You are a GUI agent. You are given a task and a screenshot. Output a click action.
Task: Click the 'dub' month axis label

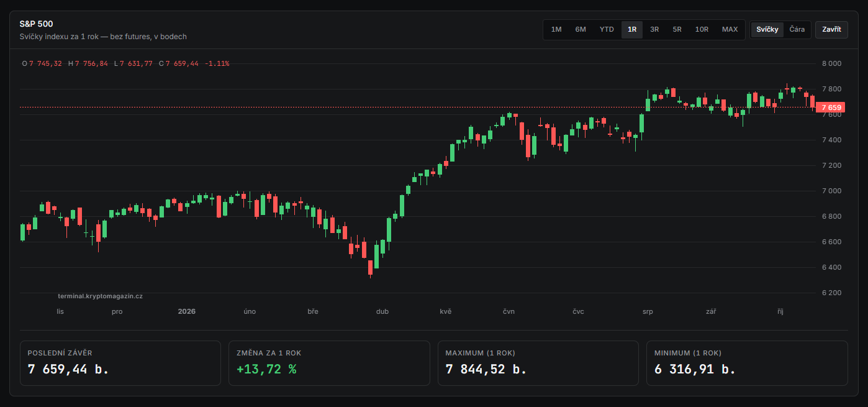point(382,311)
